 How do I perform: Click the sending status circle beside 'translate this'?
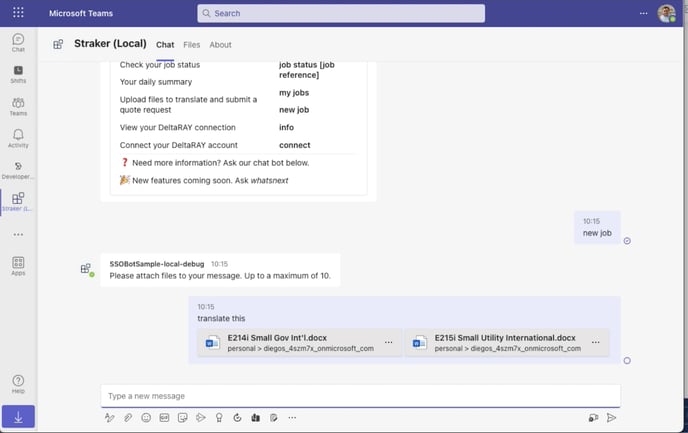pos(627,361)
